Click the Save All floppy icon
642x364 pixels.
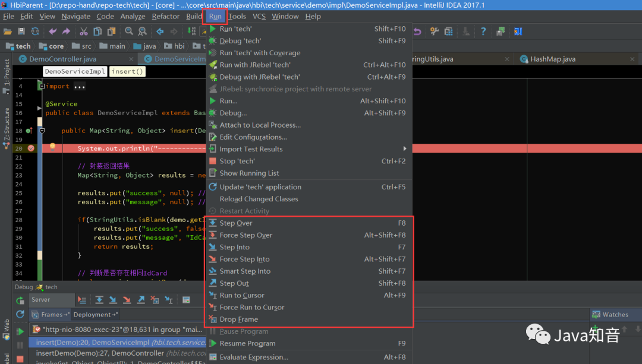click(x=21, y=31)
